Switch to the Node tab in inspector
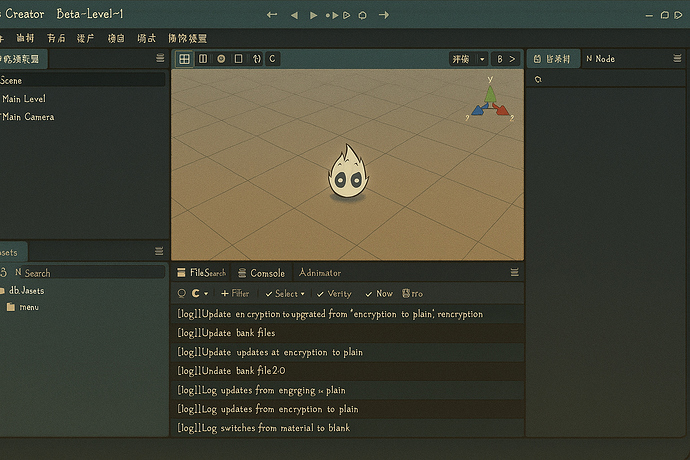The height and width of the screenshot is (460, 690). coord(601,59)
